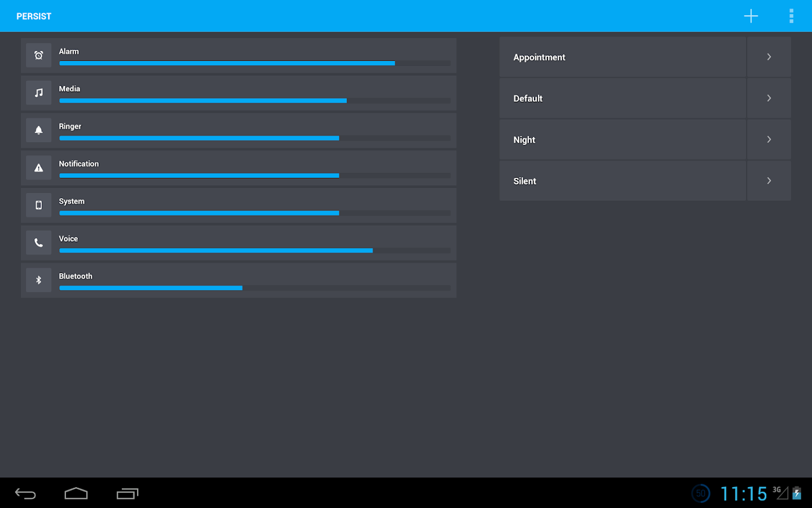Screen dimensions: 812x508
Task: Expand the Appointment preset chevron
Action: (x=769, y=57)
